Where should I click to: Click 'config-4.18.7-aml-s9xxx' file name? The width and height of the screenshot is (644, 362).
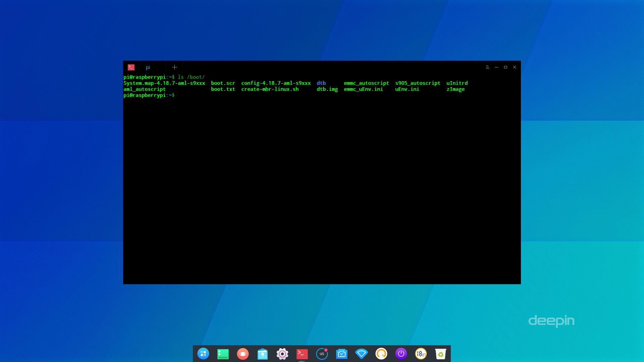[x=276, y=83]
